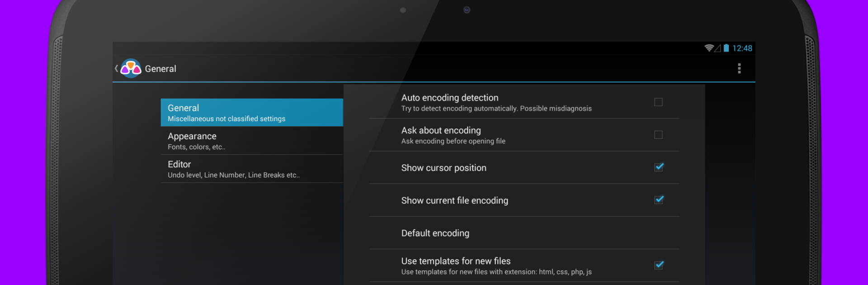Uncheck the Show cursor position checkbox
The image size is (868, 285).
(659, 167)
